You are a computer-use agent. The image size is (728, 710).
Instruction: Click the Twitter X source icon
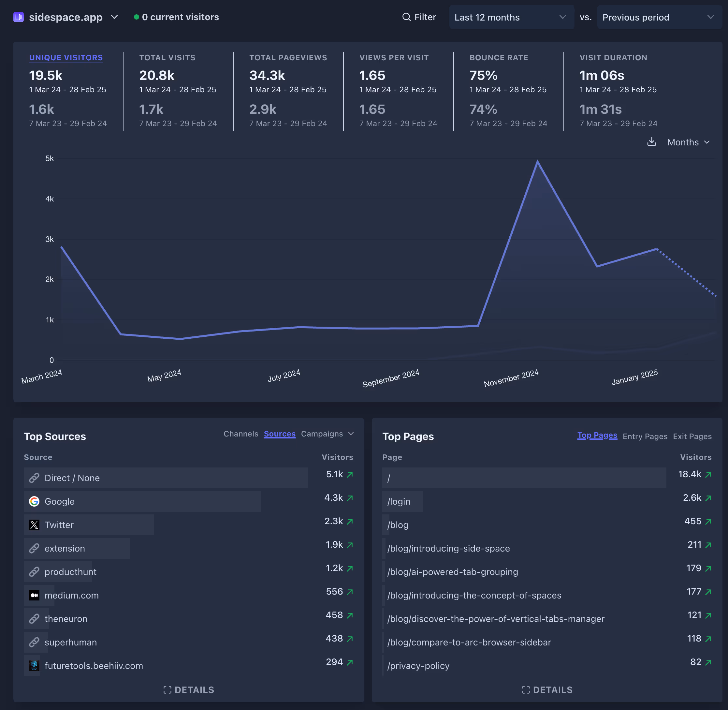pos(34,525)
